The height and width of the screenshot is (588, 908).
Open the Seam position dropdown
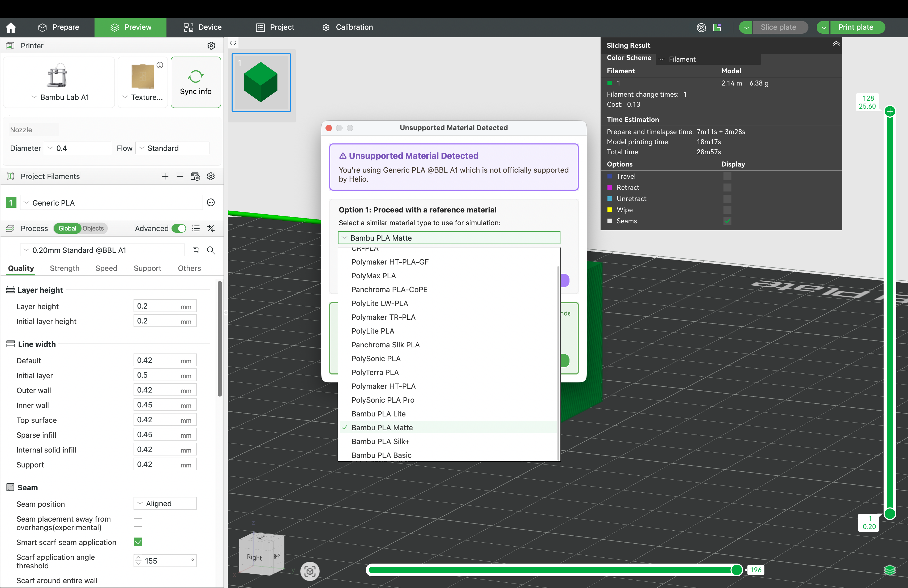click(165, 504)
